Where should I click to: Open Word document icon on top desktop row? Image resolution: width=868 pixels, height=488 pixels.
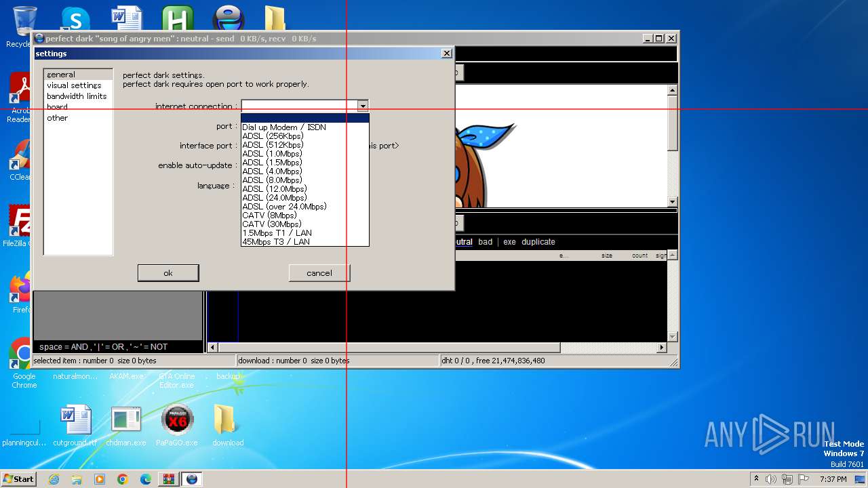[126, 18]
